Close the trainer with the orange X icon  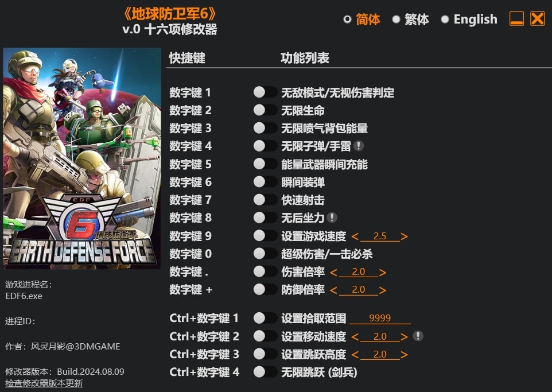pyautogui.click(x=537, y=19)
